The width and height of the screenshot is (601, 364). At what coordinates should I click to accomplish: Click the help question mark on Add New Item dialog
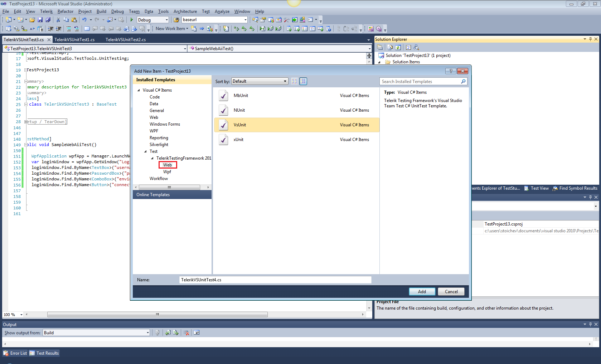tap(451, 71)
